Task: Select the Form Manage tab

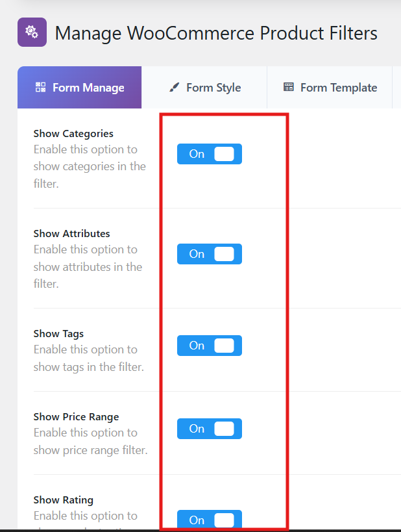Action: pos(80,88)
